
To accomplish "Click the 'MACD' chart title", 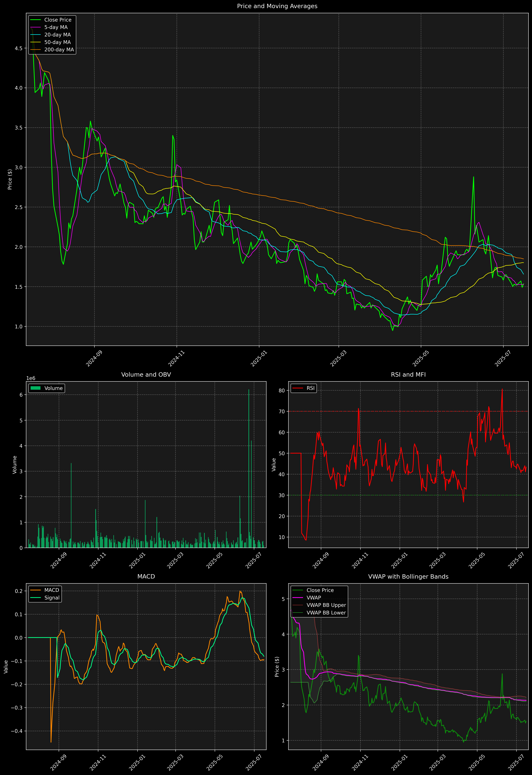I will click(146, 577).
